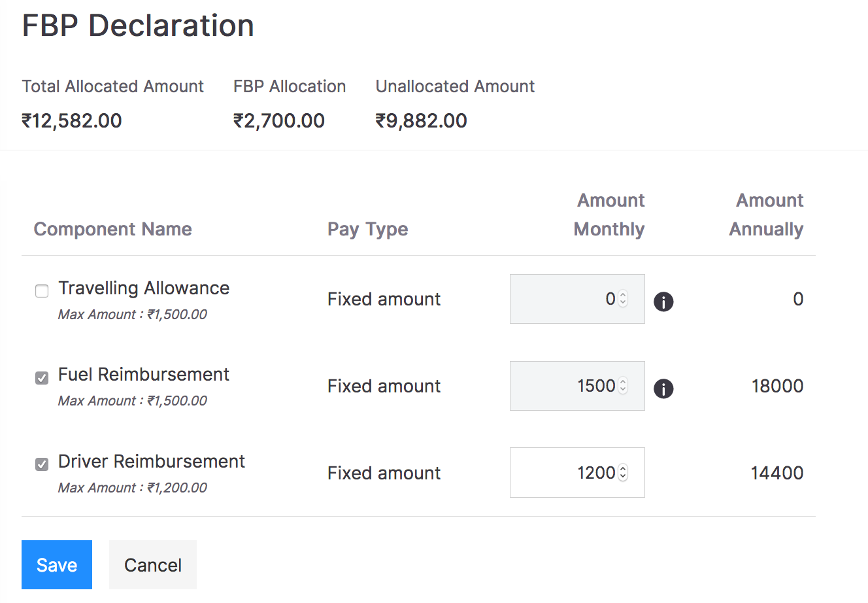
Task: Uncheck the Fuel Reimbursement checkbox
Action: [x=42, y=378]
